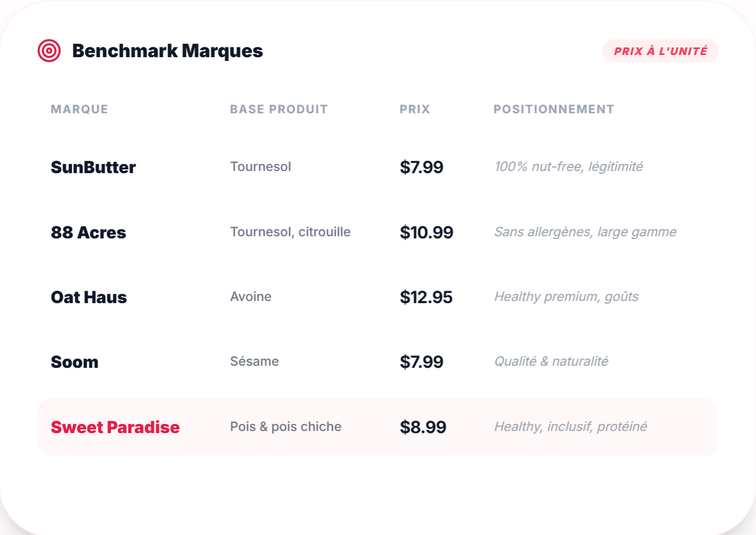The height and width of the screenshot is (535, 756).
Task: Select the BASE PRODUIT column header
Action: click(x=278, y=109)
